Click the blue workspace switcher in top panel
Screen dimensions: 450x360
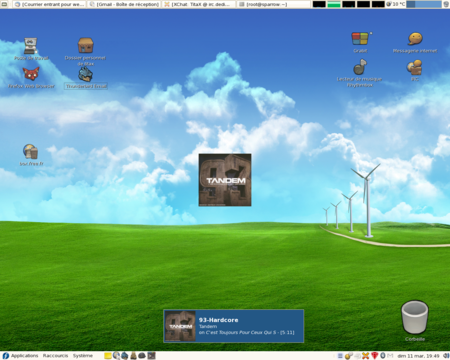coord(424,4)
